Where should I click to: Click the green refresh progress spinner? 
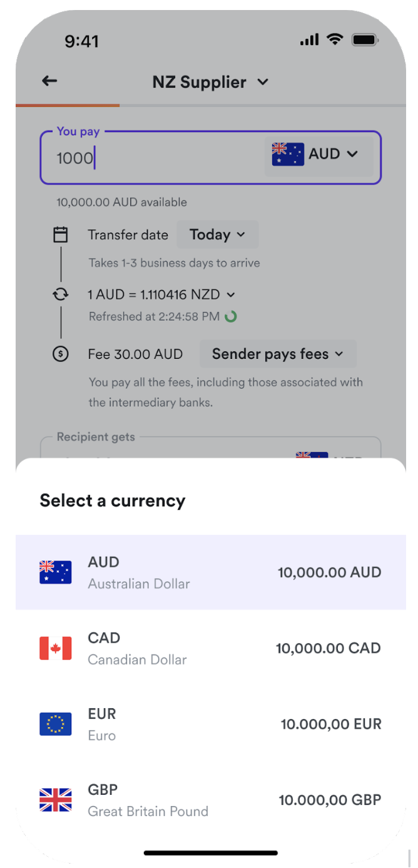pos(231,316)
